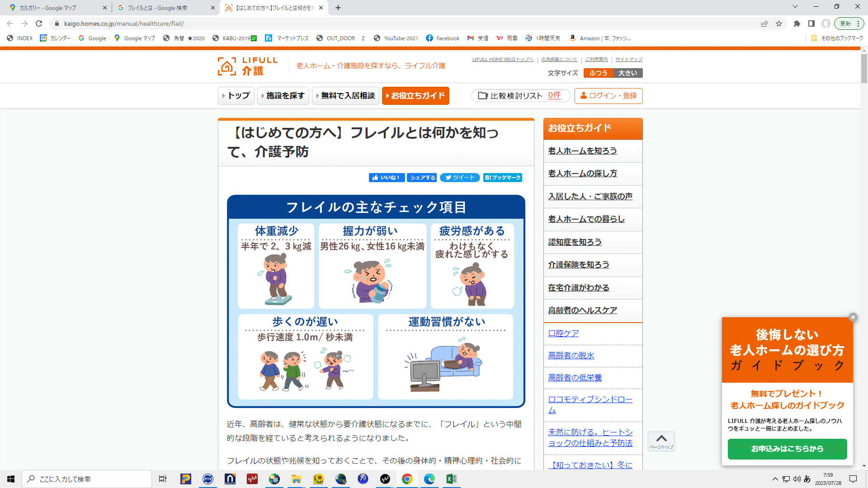Open File Explorer from taskbar
This screenshot has width=868, height=488.
tap(297, 479)
